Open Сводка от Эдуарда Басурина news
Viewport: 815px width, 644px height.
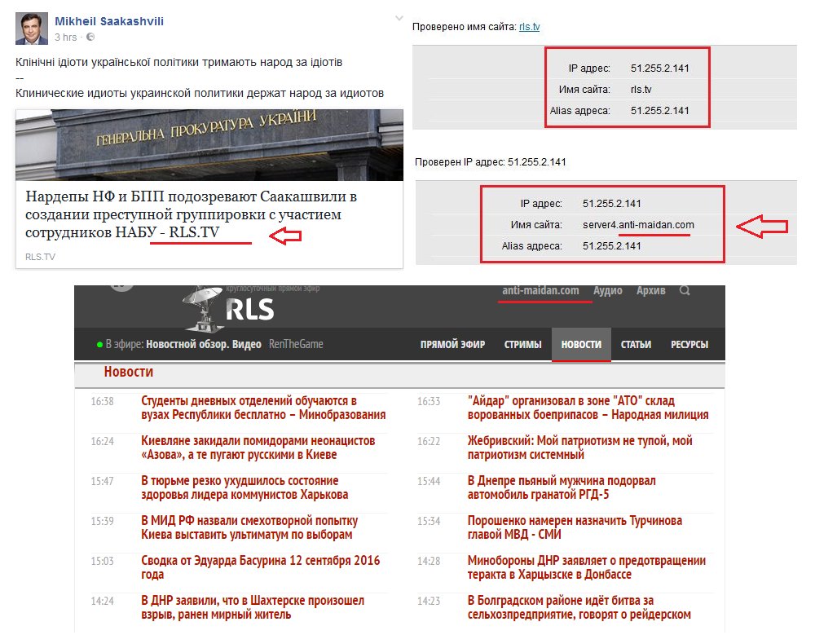pos(261,567)
